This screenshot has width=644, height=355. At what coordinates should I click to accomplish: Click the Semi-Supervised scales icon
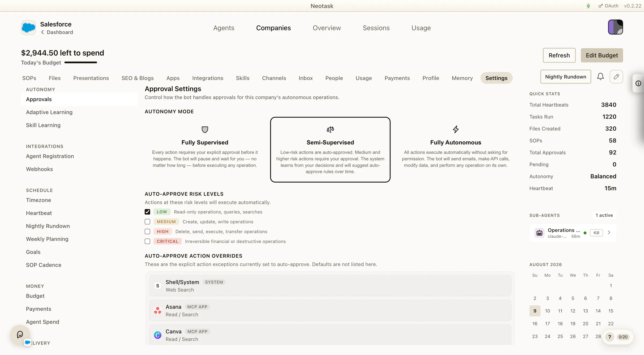(330, 130)
